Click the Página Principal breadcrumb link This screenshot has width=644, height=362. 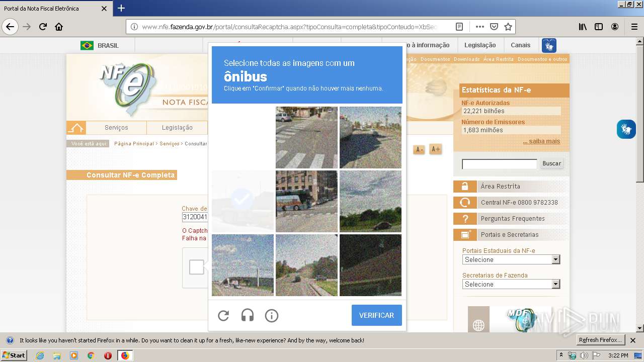click(x=134, y=144)
